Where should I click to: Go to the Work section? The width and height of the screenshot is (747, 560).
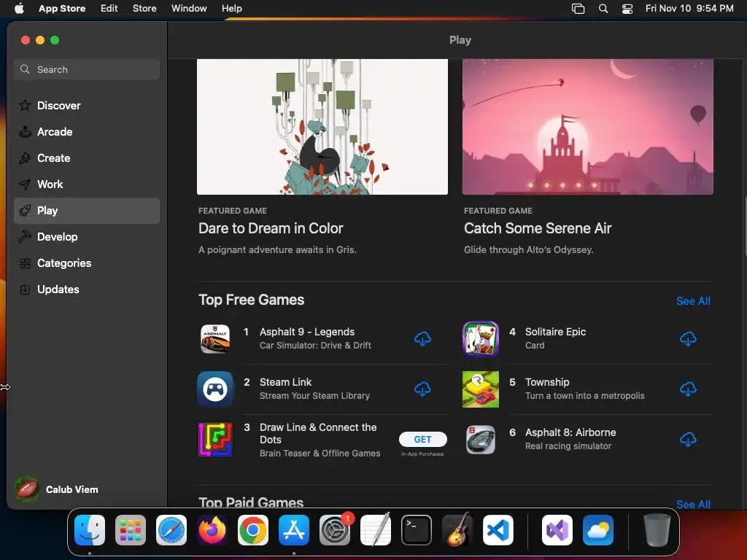87,184
